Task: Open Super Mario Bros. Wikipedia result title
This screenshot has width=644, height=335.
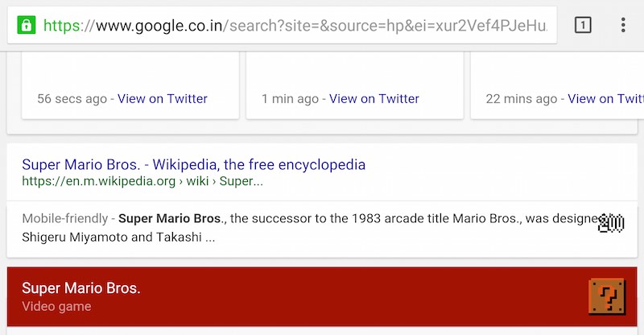Action: pyautogui.click(x=193, y=164)
